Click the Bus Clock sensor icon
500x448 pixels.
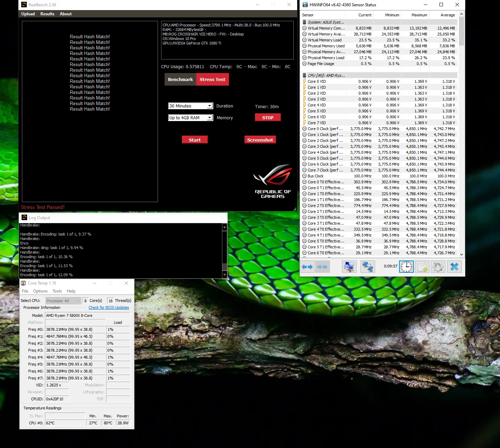pos(304,176)
